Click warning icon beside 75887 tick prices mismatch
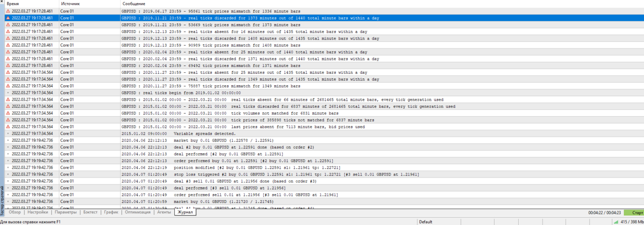This screenshot has height=225, width=644. [8, 86]
